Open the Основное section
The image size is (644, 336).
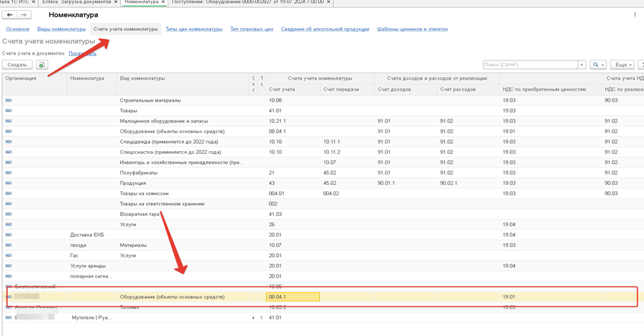click(18, 29)
